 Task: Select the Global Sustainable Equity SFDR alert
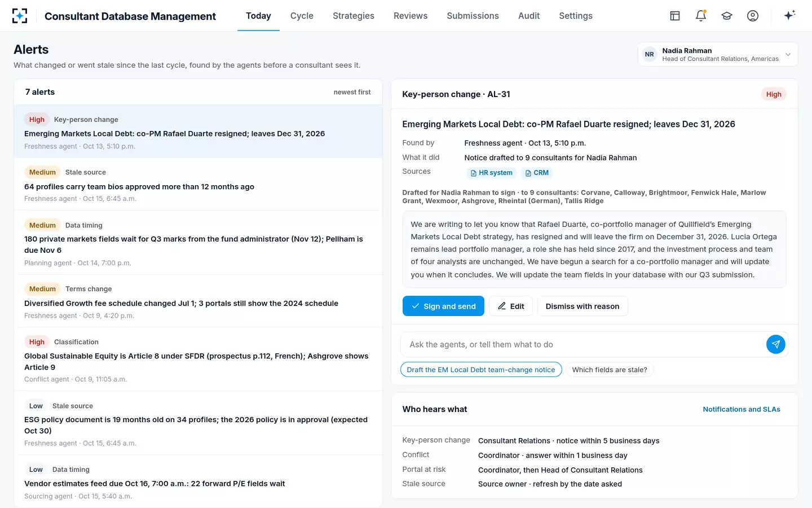click(x=198, y=359)
